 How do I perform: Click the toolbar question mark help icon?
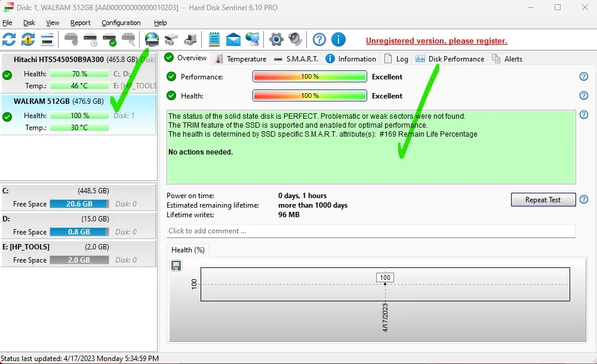(319, 39)
